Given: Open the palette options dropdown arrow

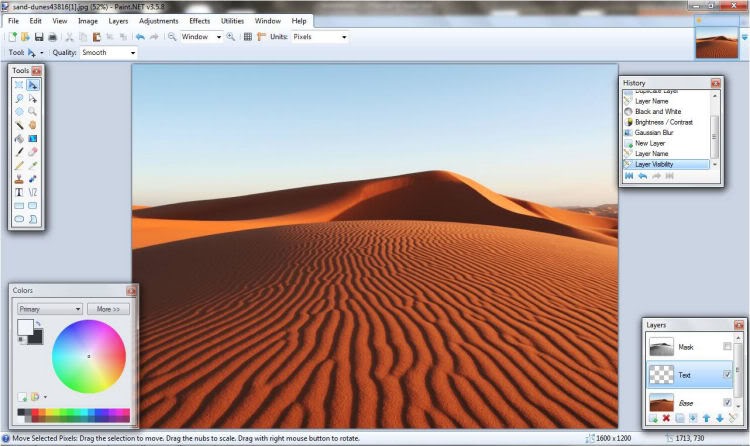Looking at the screenshot, I should [x=45, y=397].
